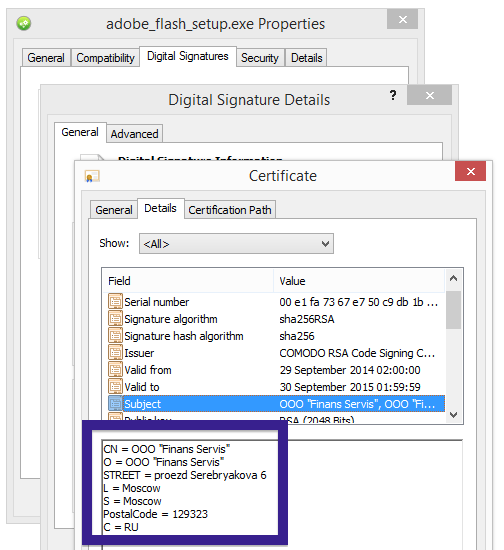Close the Certificate window

[x=470, y=171]
